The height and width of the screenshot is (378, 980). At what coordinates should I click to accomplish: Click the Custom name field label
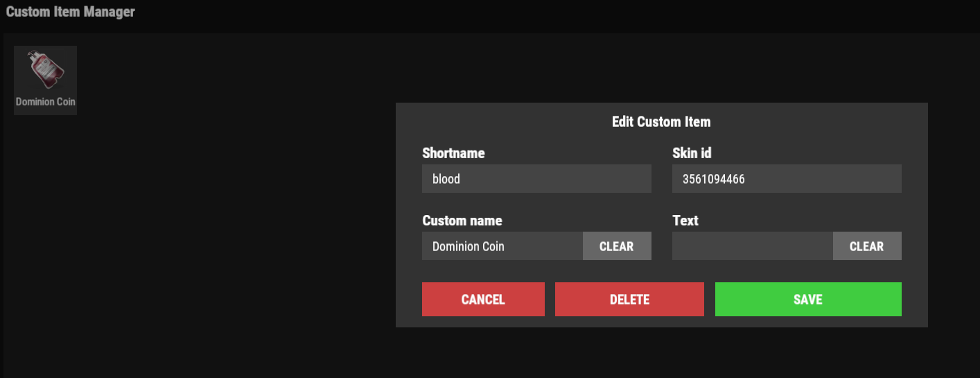point(462,221)
